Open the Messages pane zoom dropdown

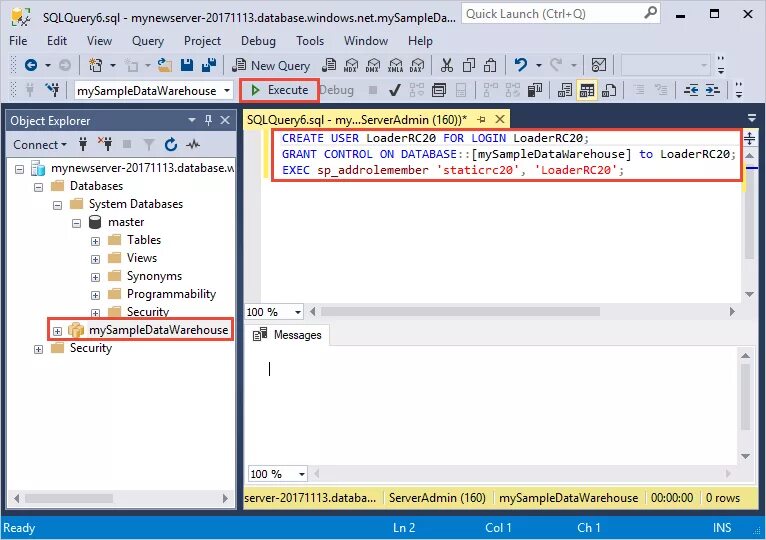pos(301,474)
